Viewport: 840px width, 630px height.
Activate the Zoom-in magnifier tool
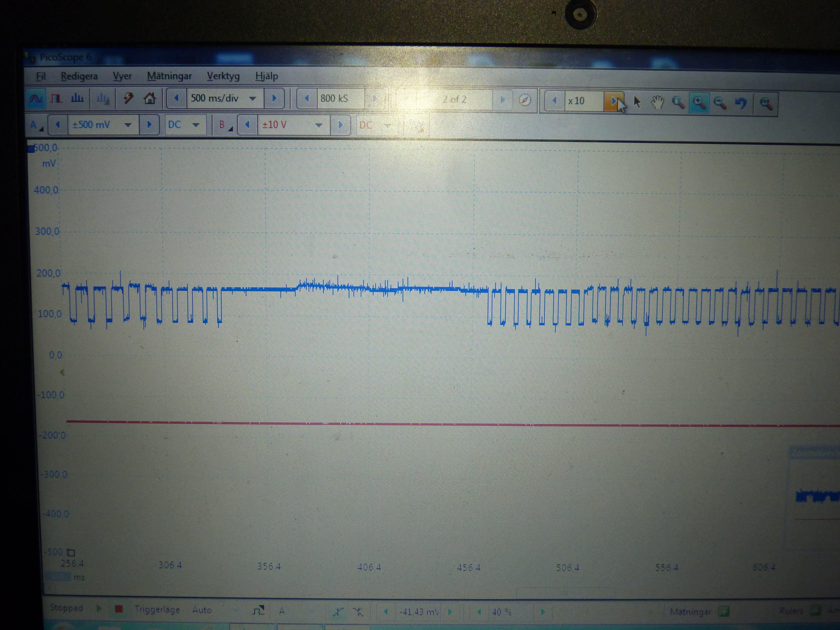pos(699,102)
